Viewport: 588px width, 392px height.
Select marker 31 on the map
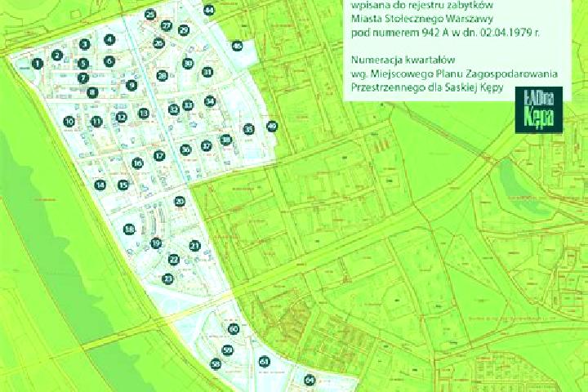[x=207, y=72]
